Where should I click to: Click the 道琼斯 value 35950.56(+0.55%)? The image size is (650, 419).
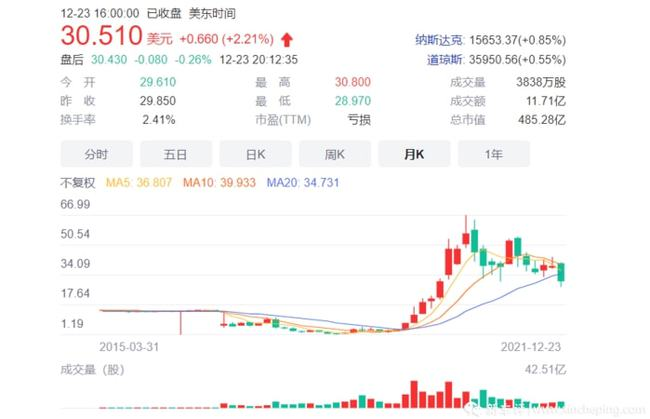point(517,60)
